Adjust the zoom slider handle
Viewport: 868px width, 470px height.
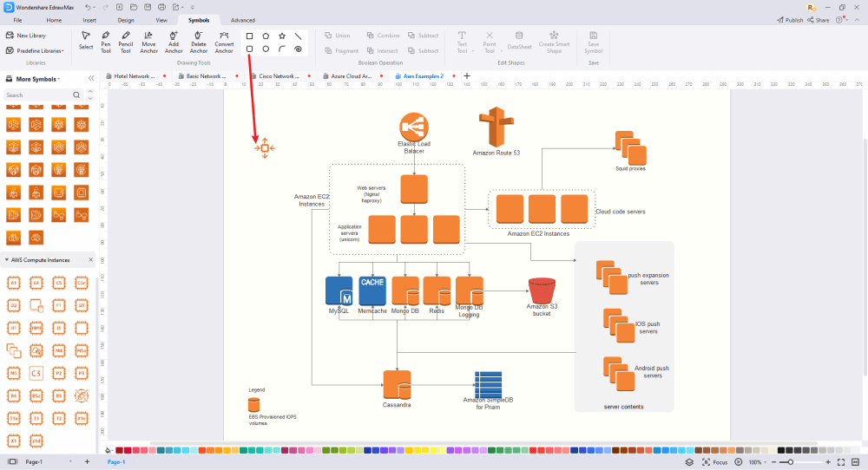coord(791,462)
